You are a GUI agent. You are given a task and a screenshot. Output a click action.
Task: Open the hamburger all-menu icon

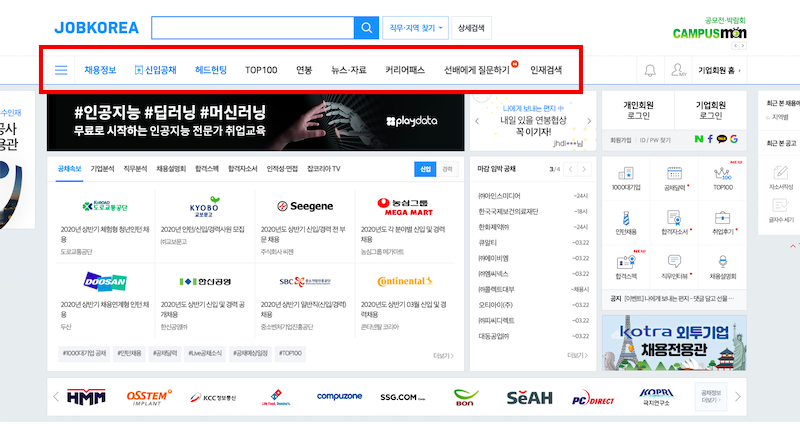61,70
